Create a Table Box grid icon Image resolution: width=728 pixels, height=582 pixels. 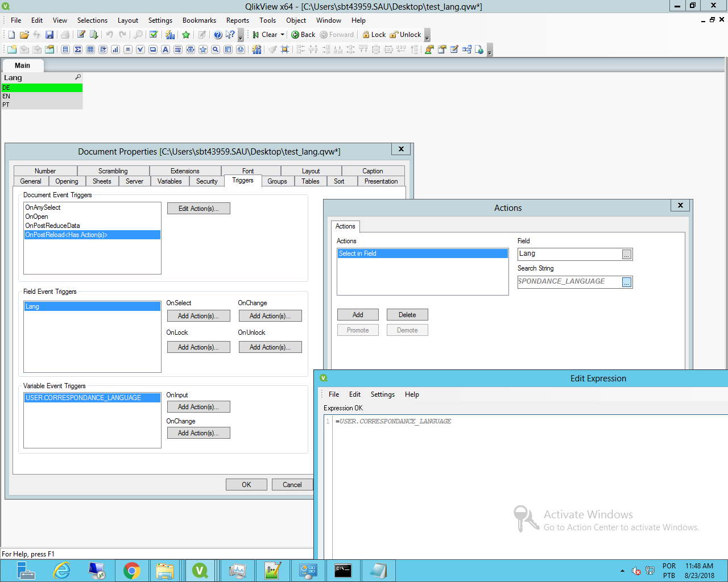(x=90, y=49)
